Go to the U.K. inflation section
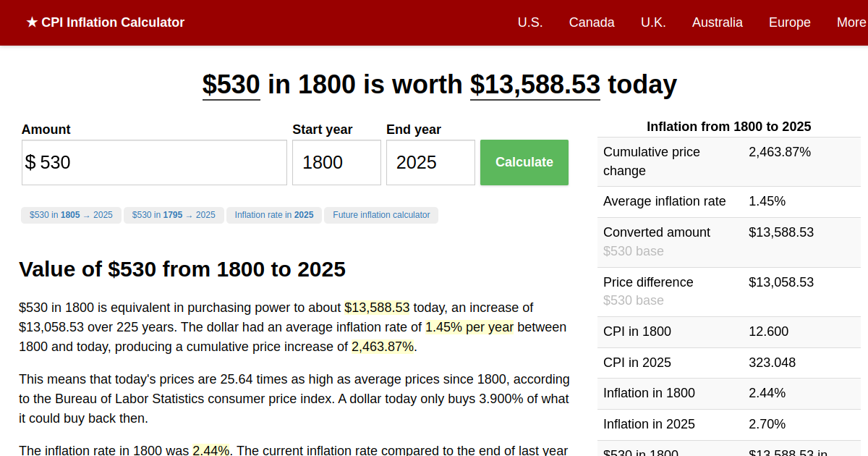Image resolution: width=868 pixels, height=456 pixels. click(x=652, y=22)
